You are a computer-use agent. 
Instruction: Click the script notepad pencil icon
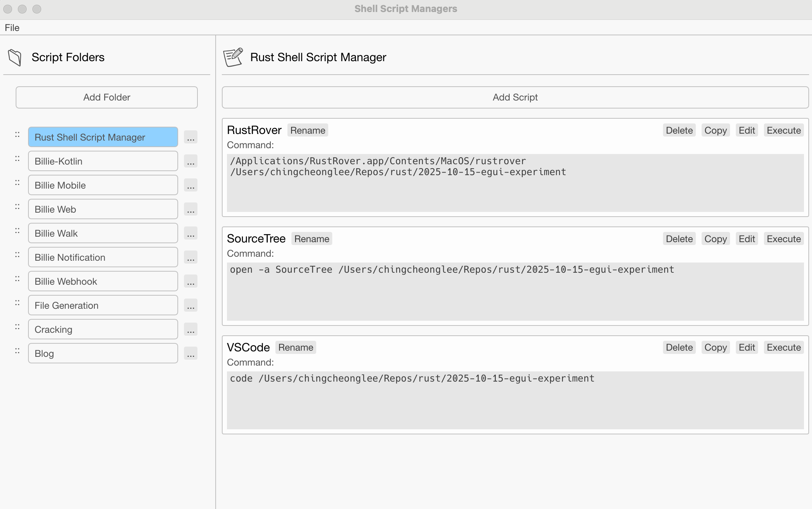[233, 57]
